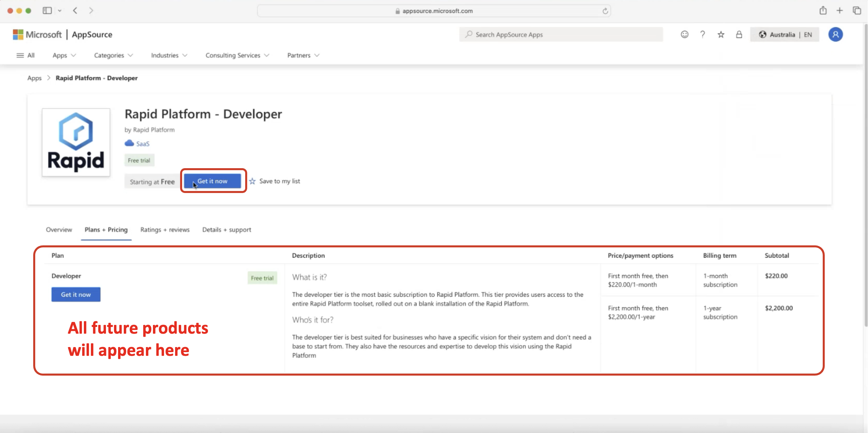Expand the Apps dropdown menu
The image size is (868, 433).
64,55
